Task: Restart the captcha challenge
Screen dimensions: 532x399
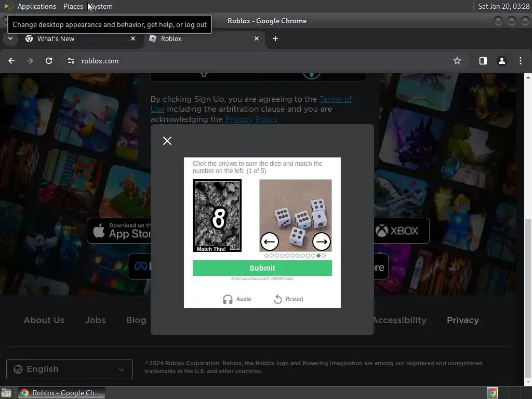Action: click(x=289, y=299)
